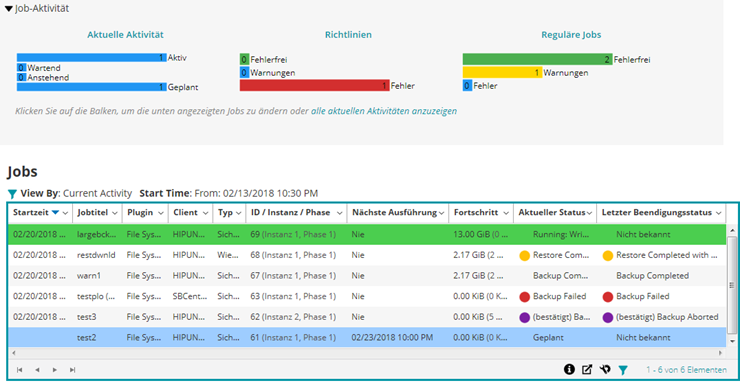Go to the last page of jobs
The image size is (740, 383).
pyautogui.click(x=72, y=370)
